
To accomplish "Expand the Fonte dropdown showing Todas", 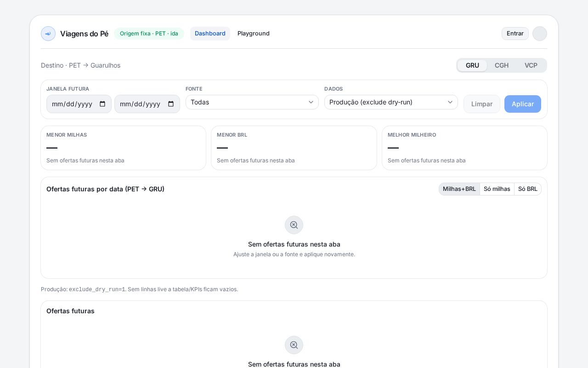I will click(x=252, y=102).
